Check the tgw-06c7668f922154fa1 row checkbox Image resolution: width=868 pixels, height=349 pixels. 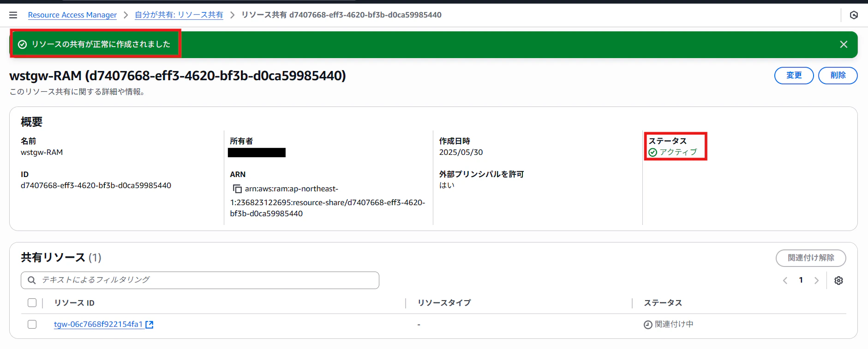[x=32, y=324]
